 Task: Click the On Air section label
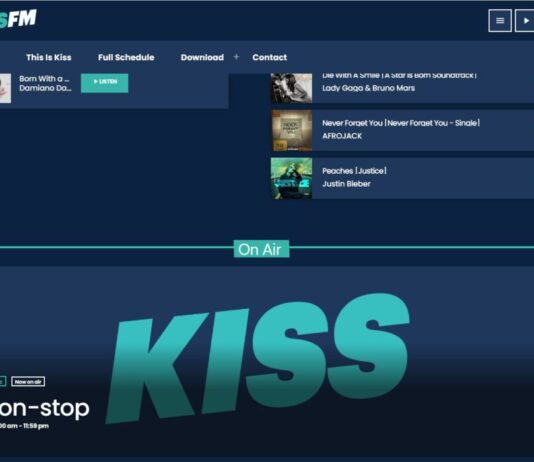[261, 249]
